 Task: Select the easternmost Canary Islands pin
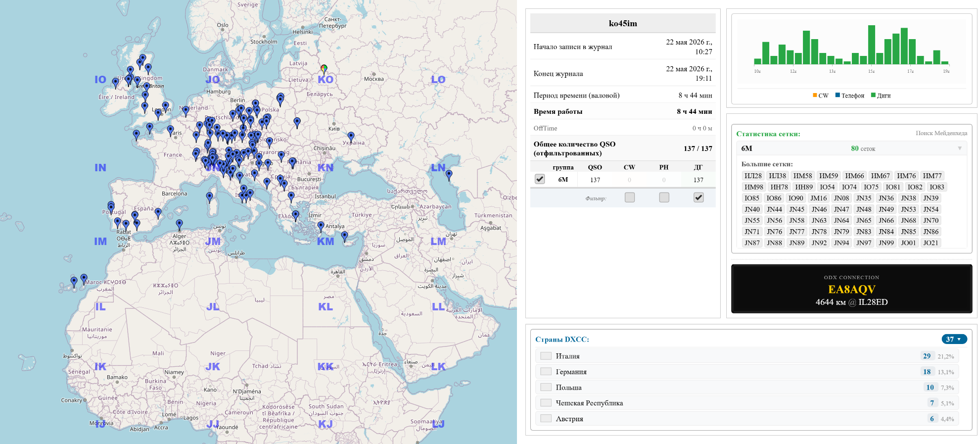pos(84,279)
